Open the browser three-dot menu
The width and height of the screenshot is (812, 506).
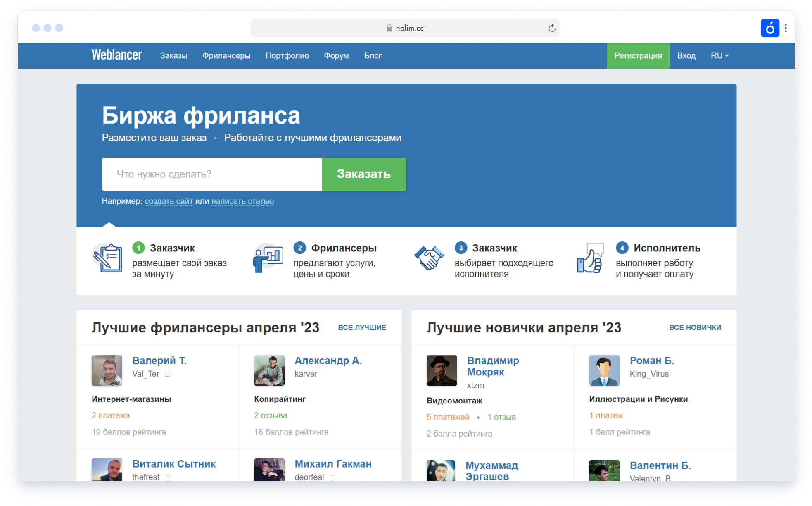[x=786, y=28]
